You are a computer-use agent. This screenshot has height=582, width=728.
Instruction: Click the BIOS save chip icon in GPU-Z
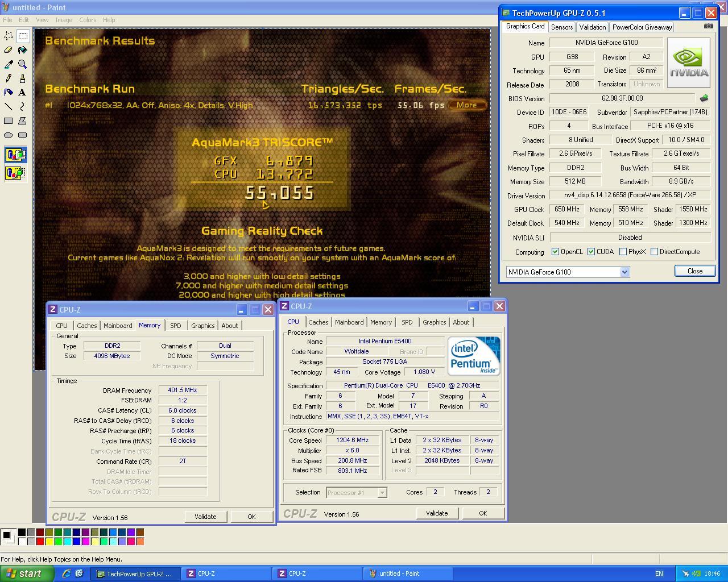coord(704,98)
